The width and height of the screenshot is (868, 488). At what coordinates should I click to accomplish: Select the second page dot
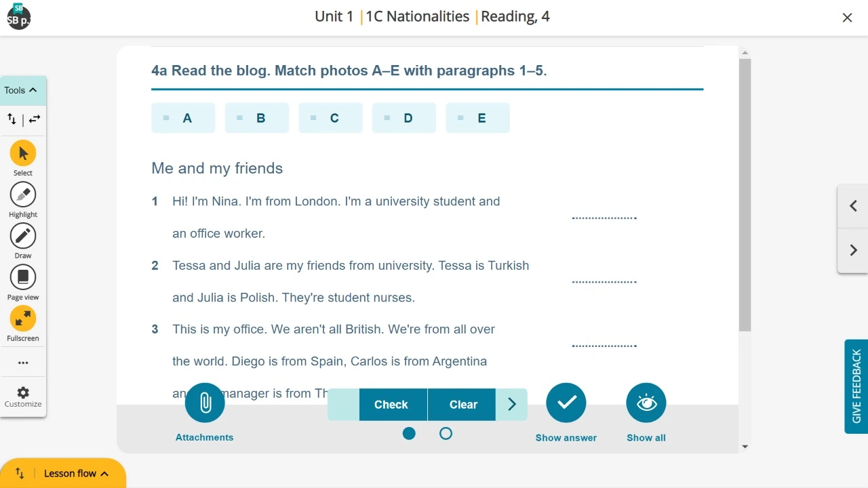pos(446,434)
